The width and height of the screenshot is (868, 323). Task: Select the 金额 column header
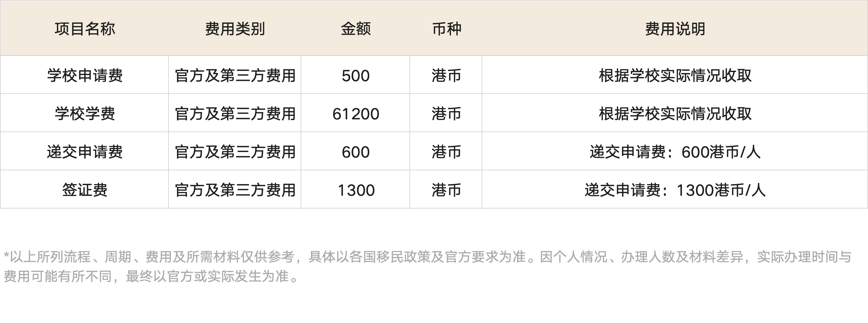tap(355, 29)
